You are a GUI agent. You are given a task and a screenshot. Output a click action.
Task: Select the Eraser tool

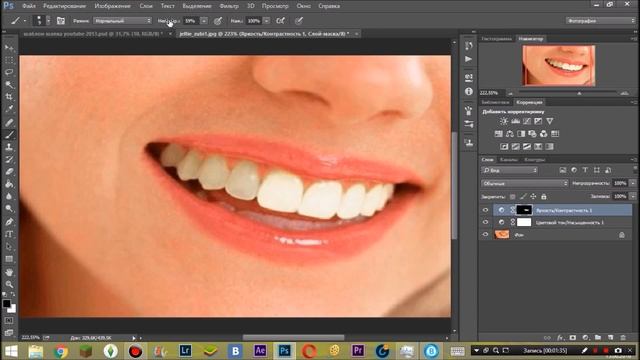9,171
